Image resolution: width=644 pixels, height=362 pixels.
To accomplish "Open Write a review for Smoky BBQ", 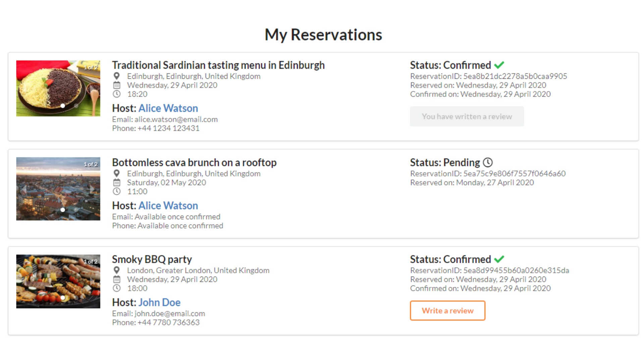I will pos(447,311).
